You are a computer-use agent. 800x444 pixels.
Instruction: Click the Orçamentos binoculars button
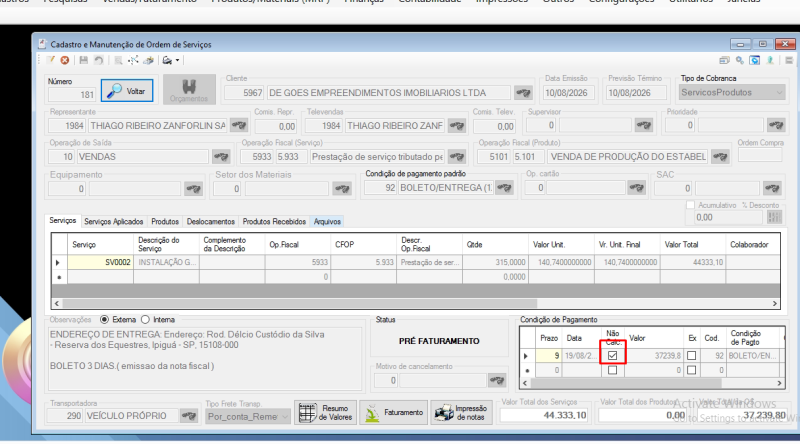point(189,90)
